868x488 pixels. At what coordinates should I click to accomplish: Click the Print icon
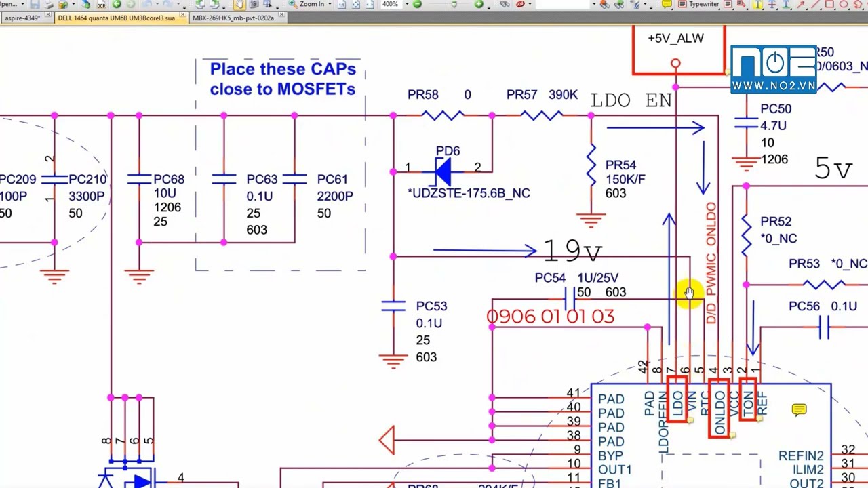point(50,4)
